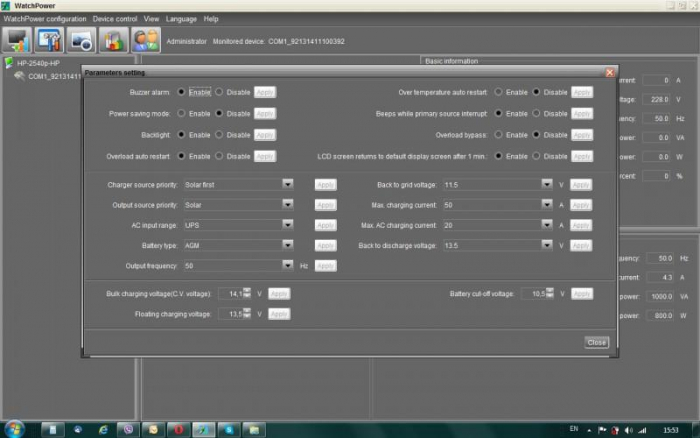Enable Power saving mode

pos(181,113)
